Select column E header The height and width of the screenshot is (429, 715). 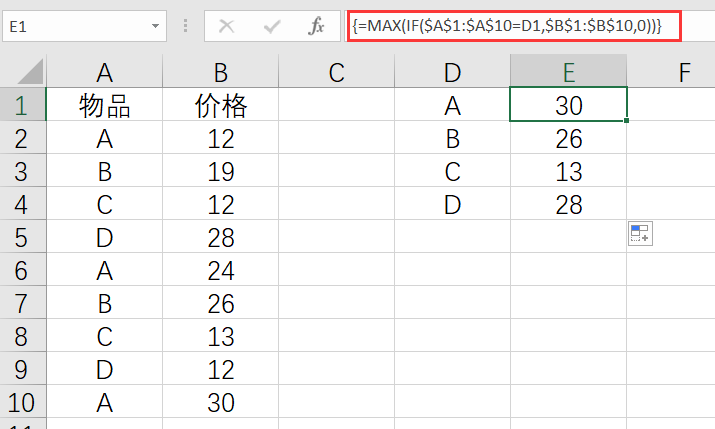(x=569, y=72)
